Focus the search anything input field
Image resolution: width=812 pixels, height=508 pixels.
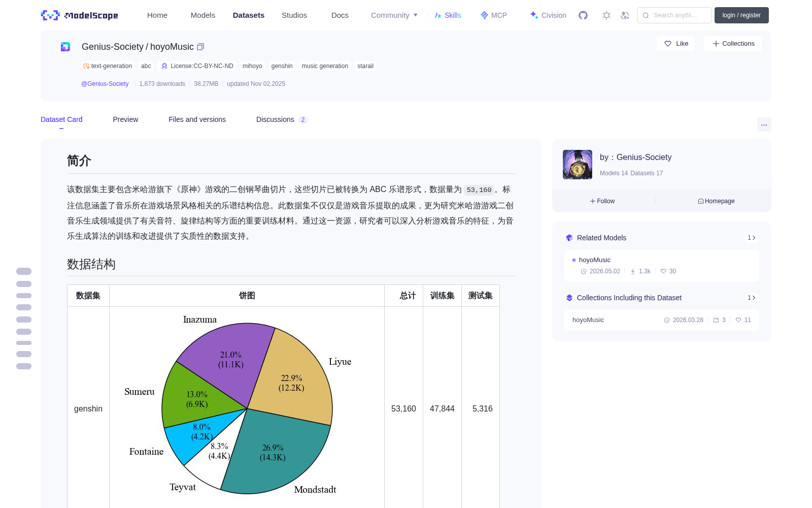[674, 15]
